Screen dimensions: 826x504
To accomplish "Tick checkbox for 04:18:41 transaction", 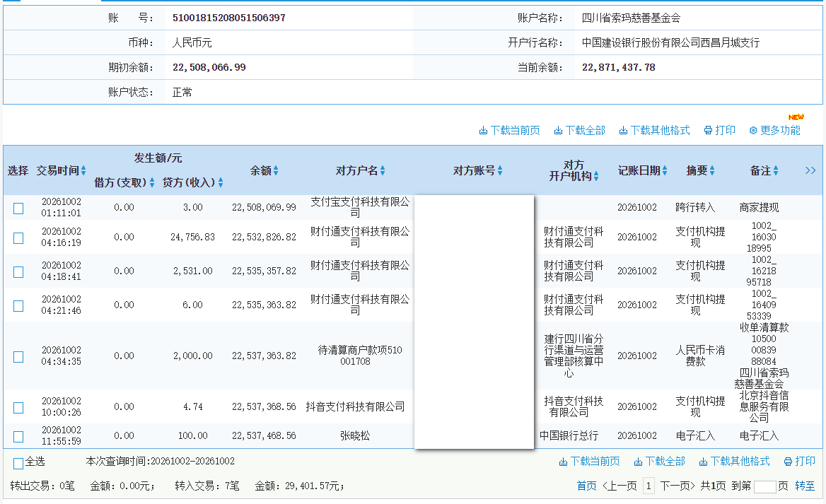I will pyautogui.click(x=18, y=271).
